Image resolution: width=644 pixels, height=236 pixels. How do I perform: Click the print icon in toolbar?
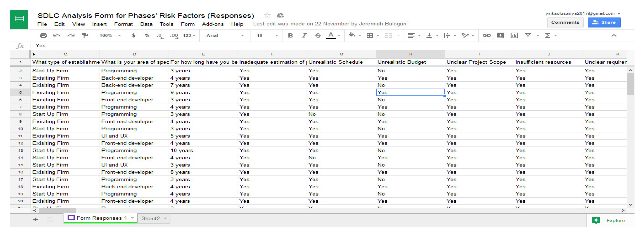(43, 35)
